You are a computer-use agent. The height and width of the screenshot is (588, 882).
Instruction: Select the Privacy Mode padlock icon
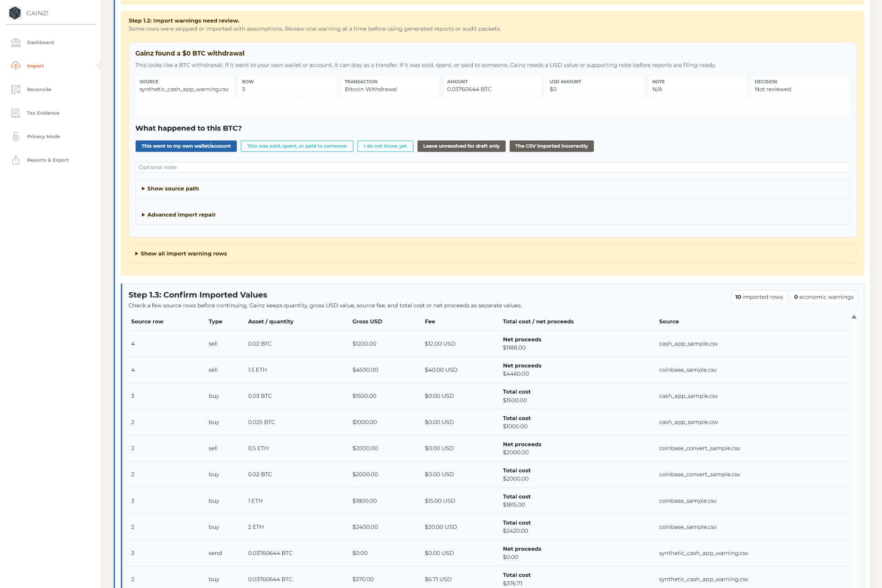pyautogui.click(x=16, y=136)
